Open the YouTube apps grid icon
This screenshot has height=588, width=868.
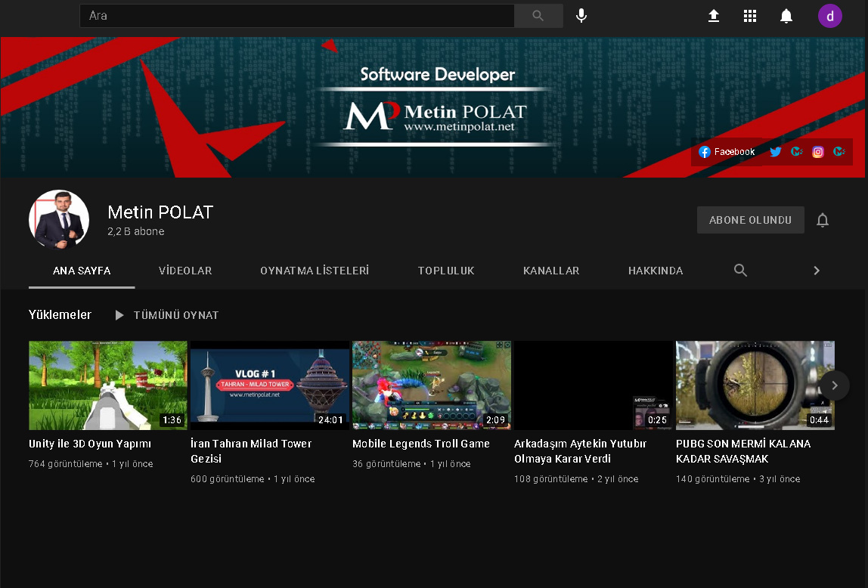tap(749, 16)
